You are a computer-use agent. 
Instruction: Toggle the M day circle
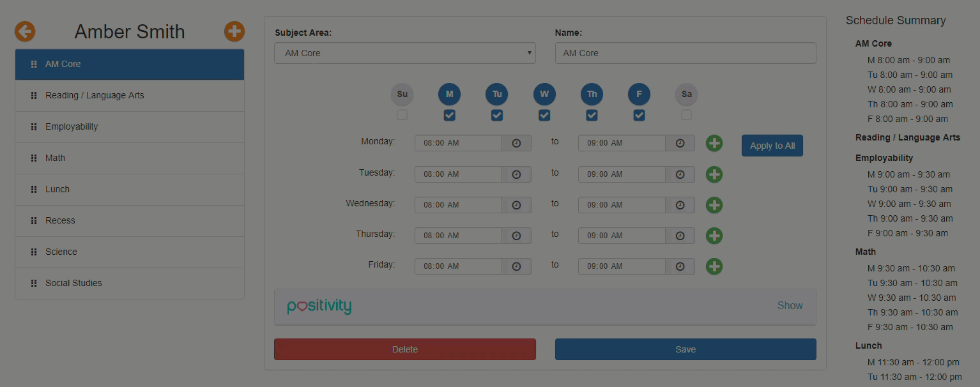coord(449,95)
